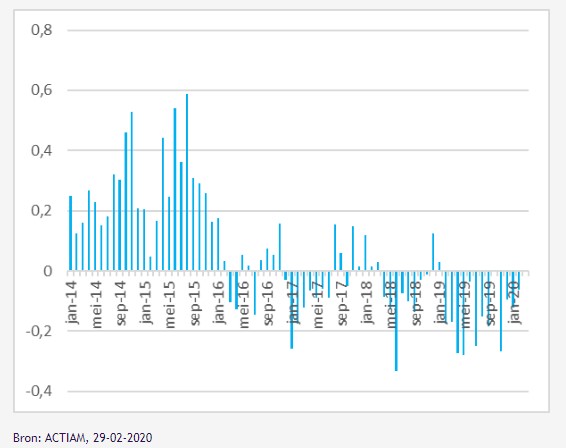This screenshot has width=566, height=448.
Task: Click the y-axis label -0,2
Action: (39, 331)
